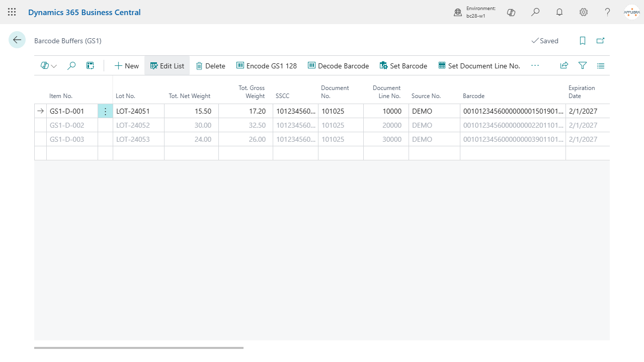644x362 pixels.
Task: Sort by the Lot No. column header
Action: click(125, 96)
